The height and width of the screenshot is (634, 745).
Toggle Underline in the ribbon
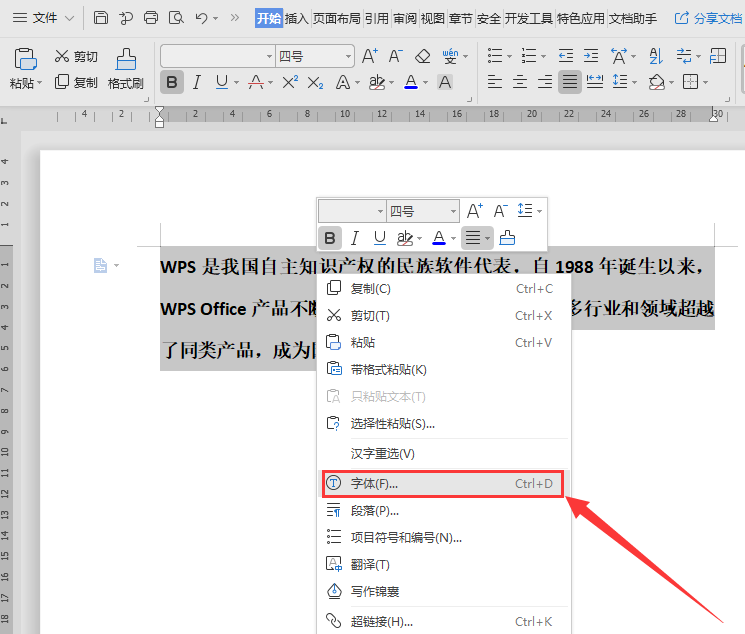(221, 82)
